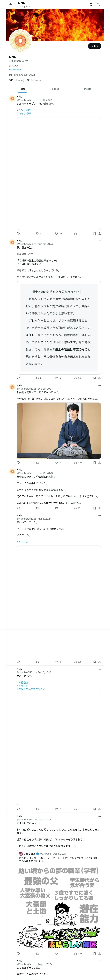This screenshot has width=110, height=980.
Task: Switch to the Media tab
Action: [88, 89]
